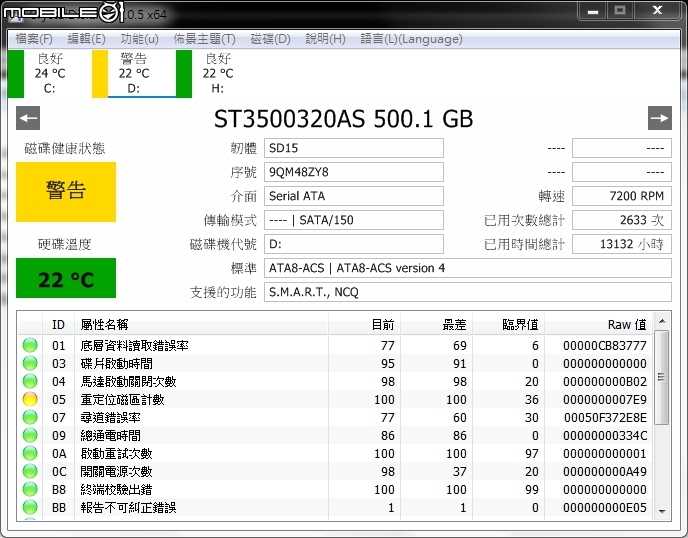The width and height of the screenshot is (688, 538).
Task: Select row 尋道錯誤率
Action: click(336, 417)
